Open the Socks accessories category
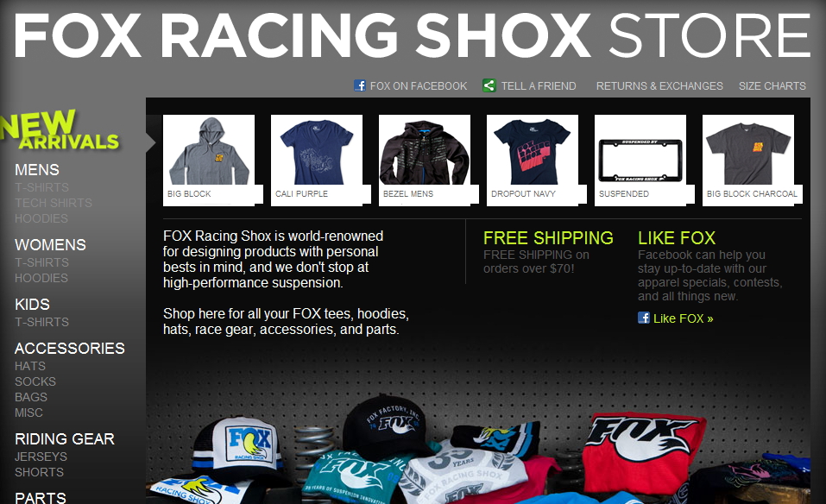Image resolution: width=826 pixels, height=504 pixels. click(35, 381)
